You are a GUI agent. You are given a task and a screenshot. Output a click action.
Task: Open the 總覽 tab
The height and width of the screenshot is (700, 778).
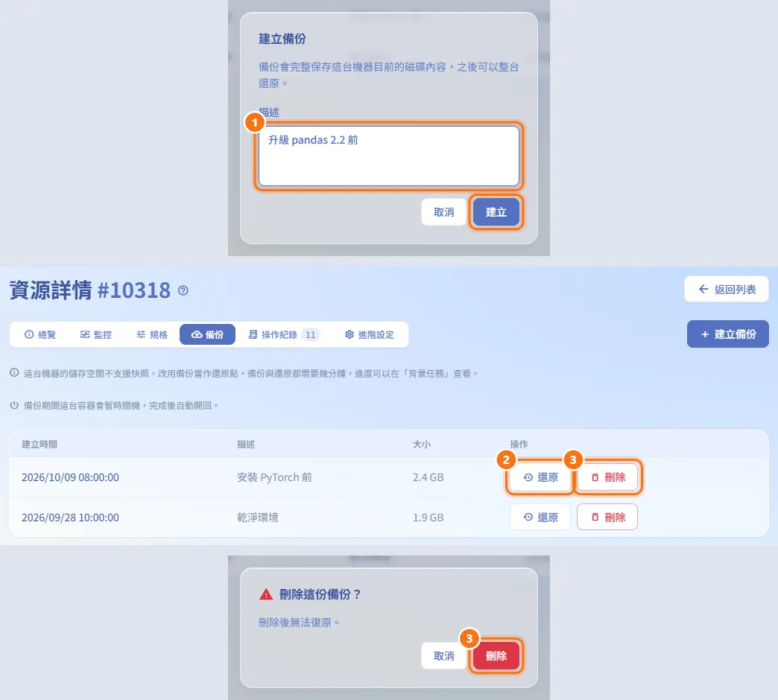point(40,334)
